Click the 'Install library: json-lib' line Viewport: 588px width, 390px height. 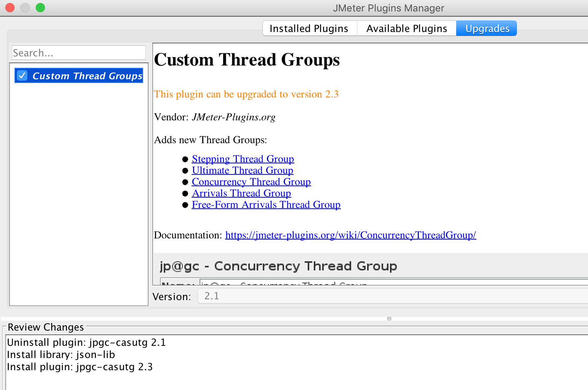coord(61,355)
